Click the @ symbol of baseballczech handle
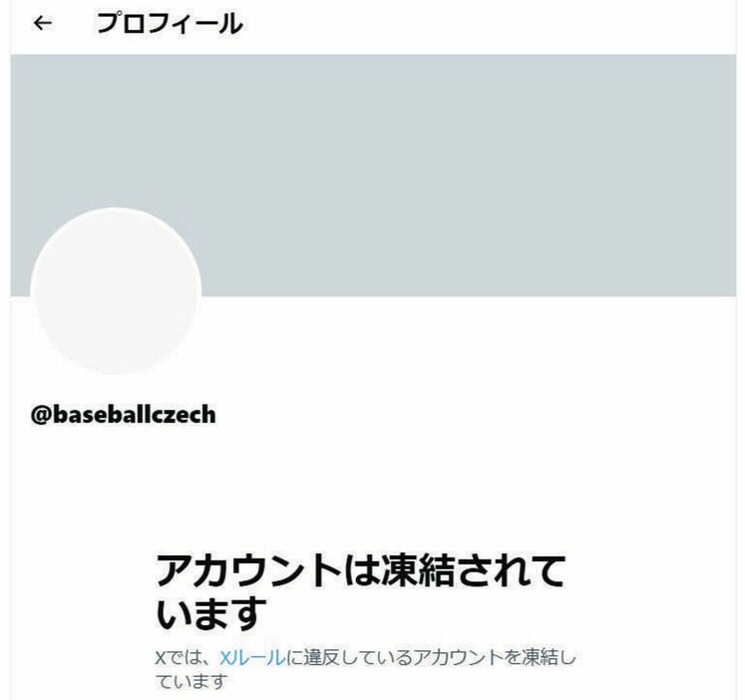This screenshot has width=745, height=700. point(41,415)
